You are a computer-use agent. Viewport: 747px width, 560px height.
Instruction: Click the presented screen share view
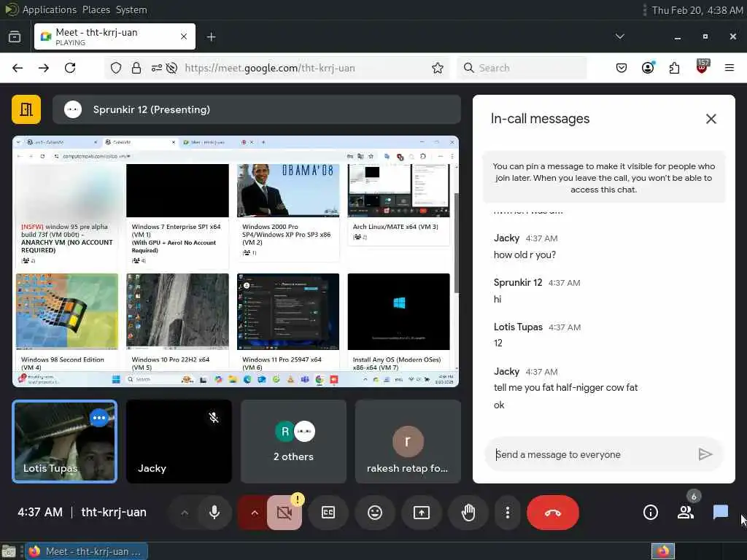coord(236,262)
